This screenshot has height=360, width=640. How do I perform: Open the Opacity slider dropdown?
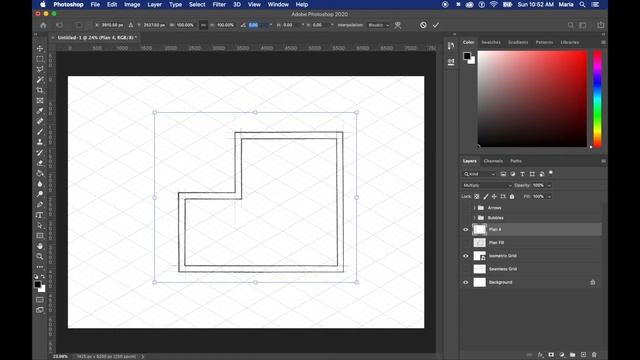click(x=549, y=185)
